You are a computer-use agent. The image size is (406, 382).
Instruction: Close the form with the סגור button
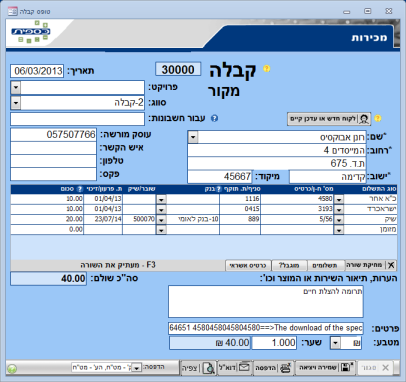(376, 368)
